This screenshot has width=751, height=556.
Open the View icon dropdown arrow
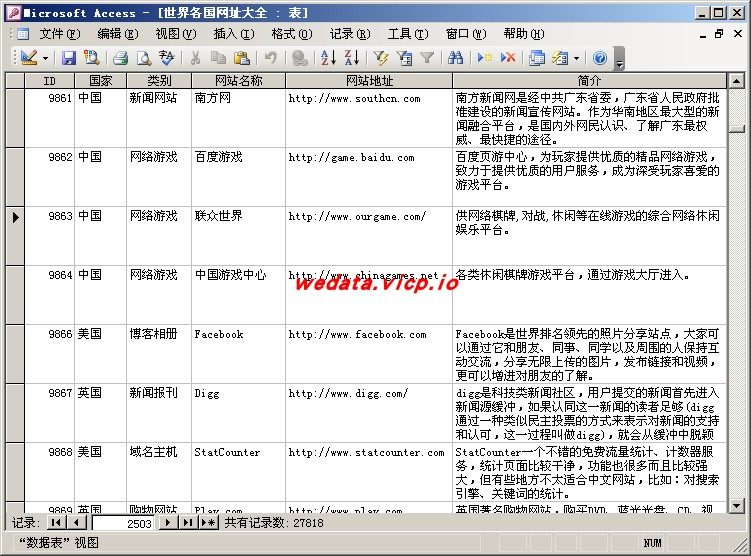pyautogui.click(x=46, y=58)
